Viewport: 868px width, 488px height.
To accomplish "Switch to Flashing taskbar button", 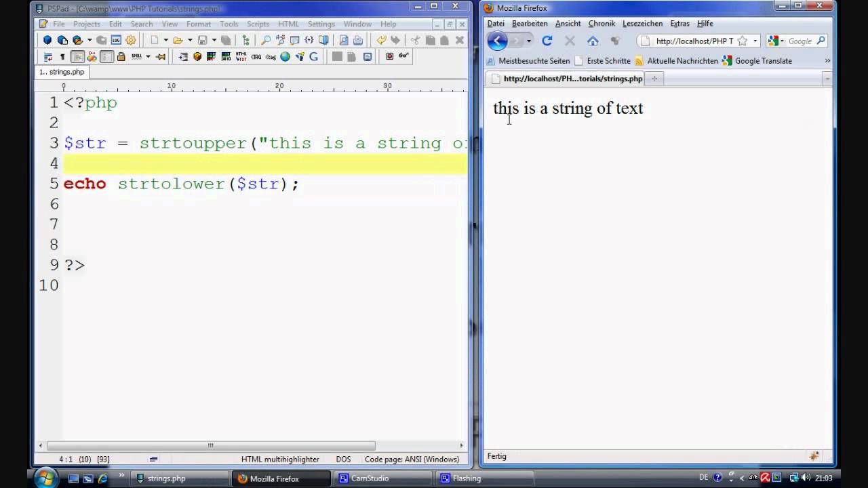I will click(485, 478).
